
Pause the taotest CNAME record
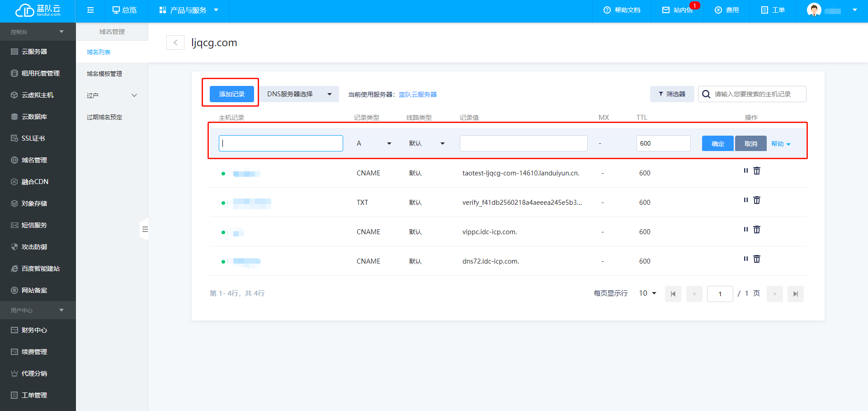point(745,171)
